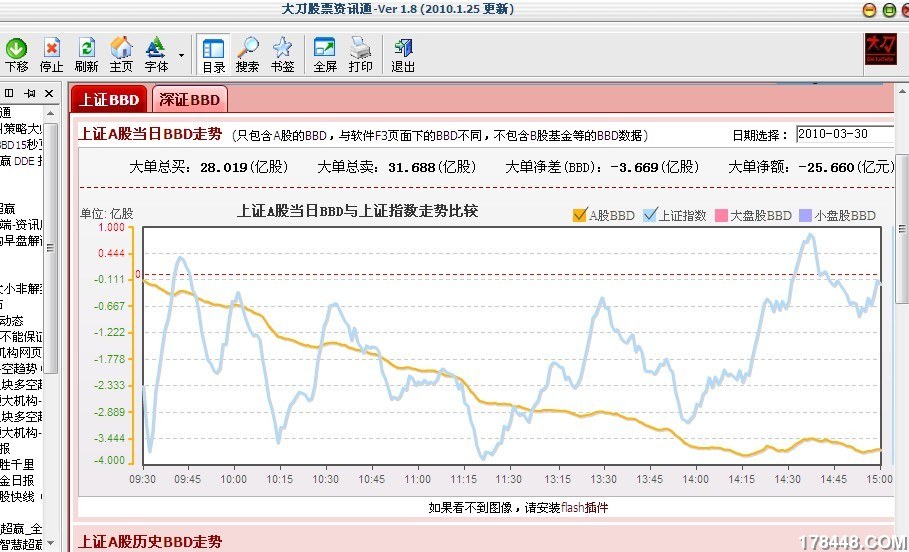Click the left panel scroll up arrow
This screenshot has height=552, width=909.
click(x=51, y=114)
